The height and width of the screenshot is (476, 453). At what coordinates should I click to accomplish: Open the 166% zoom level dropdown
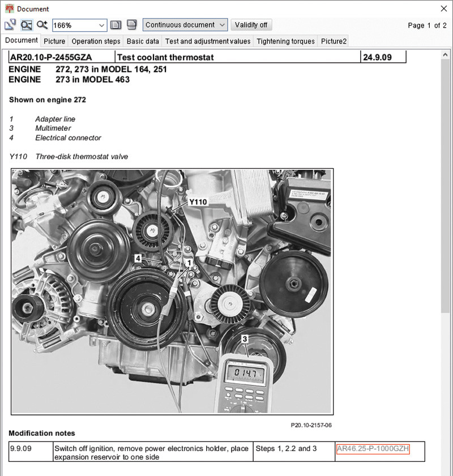(x=101, y=25)
